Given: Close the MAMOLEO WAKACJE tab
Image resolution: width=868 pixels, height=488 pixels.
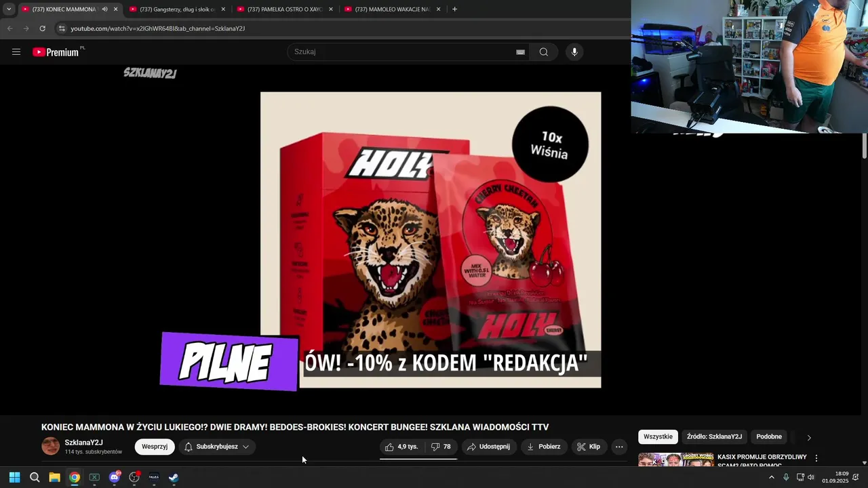Looking at the screenshot, I should click(438, 9).
